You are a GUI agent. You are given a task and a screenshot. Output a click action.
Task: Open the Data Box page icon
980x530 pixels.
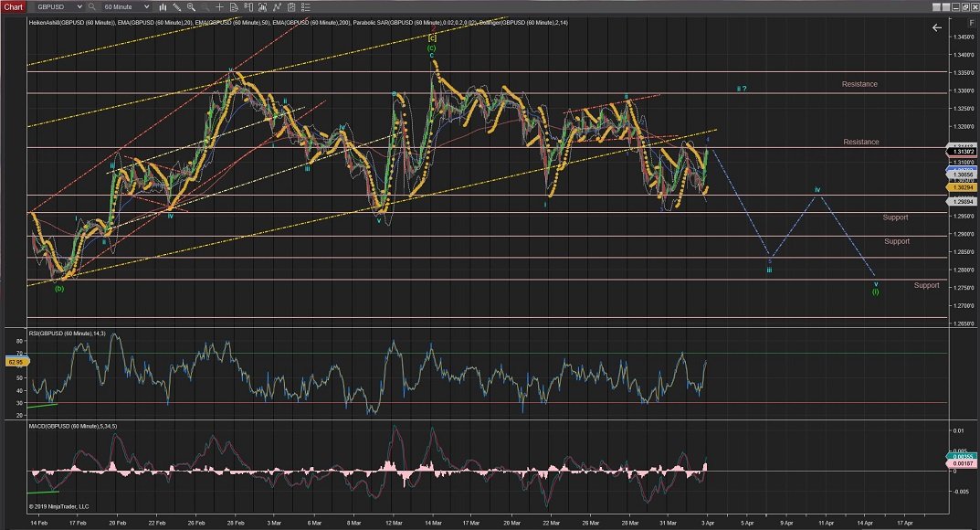pos(234,7)
